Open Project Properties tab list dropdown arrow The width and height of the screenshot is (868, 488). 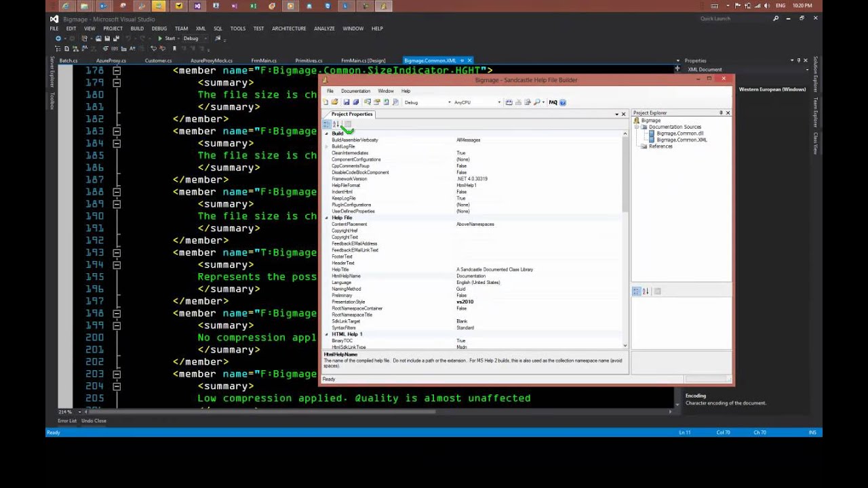[616, 114]
